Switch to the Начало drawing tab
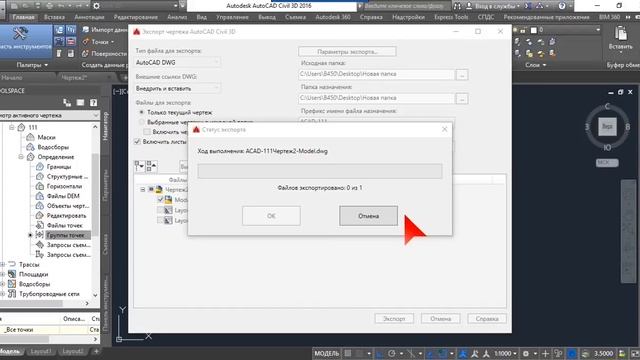The width and height of the screenshot is (640, 360). pos(12,78)
